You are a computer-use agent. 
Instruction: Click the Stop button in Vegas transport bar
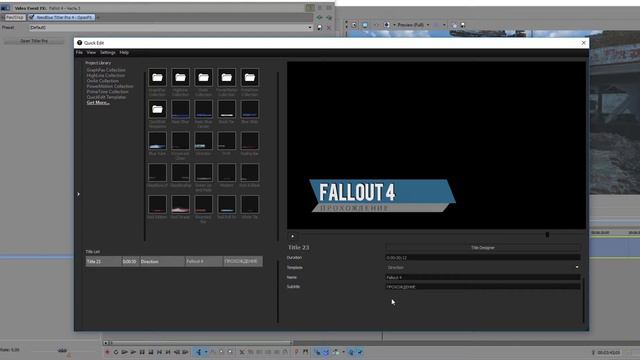[151, 352]
